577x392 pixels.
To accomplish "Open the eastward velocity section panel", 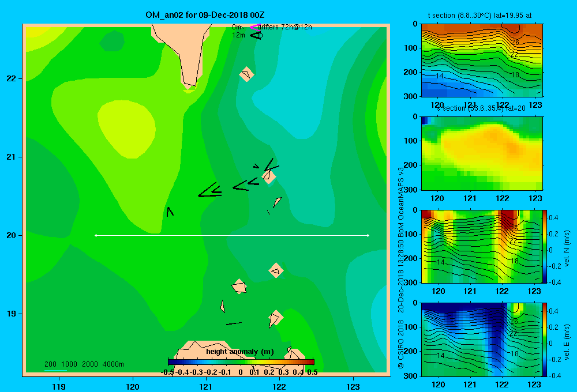I will [x=482, y=340].
